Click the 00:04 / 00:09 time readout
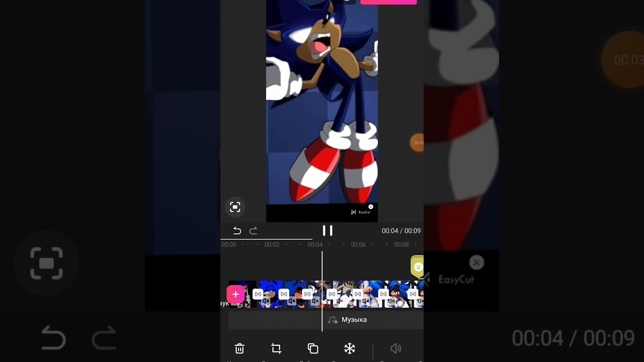644x362 pixels. coord(401,231)
